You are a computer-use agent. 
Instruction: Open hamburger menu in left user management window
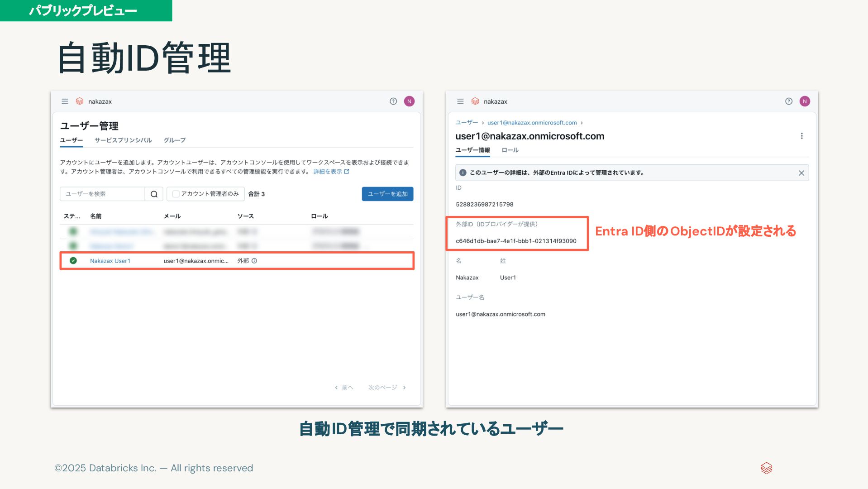65,101
